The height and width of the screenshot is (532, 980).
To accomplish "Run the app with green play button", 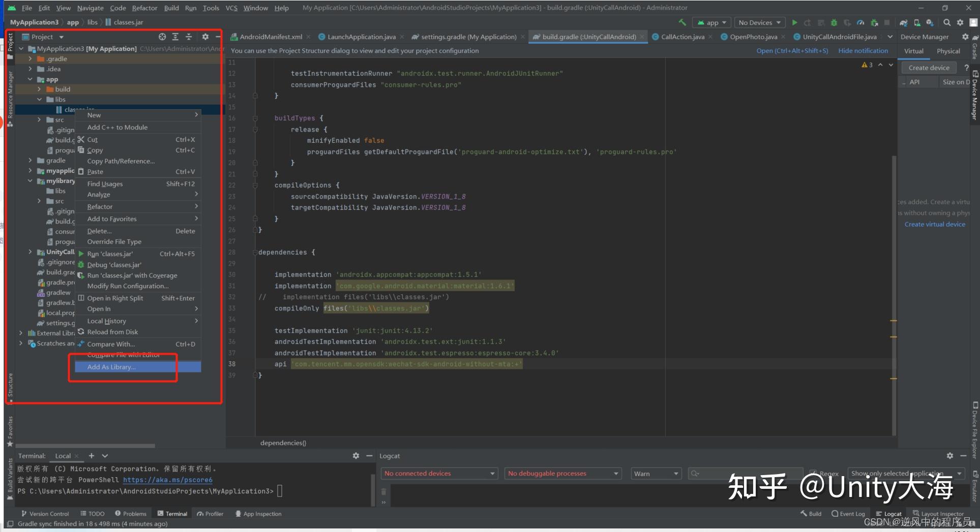I will coord(794,22).
